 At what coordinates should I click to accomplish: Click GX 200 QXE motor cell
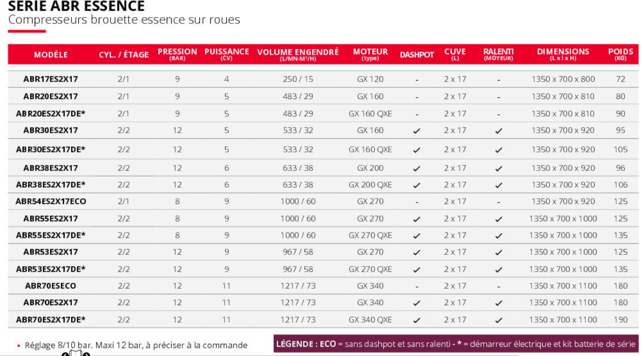pos(370,185)
